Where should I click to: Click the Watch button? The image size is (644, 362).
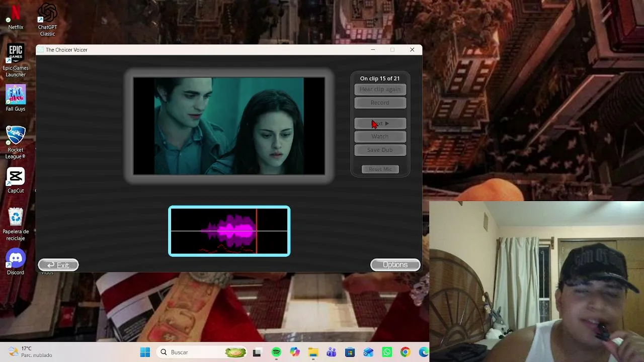point(380,136)
